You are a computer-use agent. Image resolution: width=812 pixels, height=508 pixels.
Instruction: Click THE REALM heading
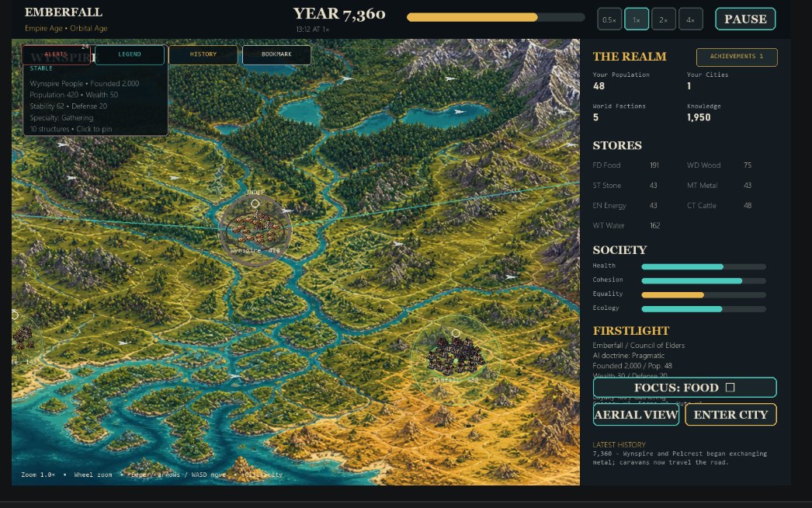tap(630, 57)
